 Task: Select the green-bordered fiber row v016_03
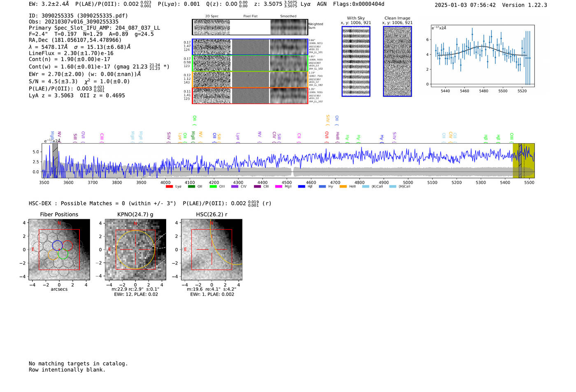[x=250, y=63]
